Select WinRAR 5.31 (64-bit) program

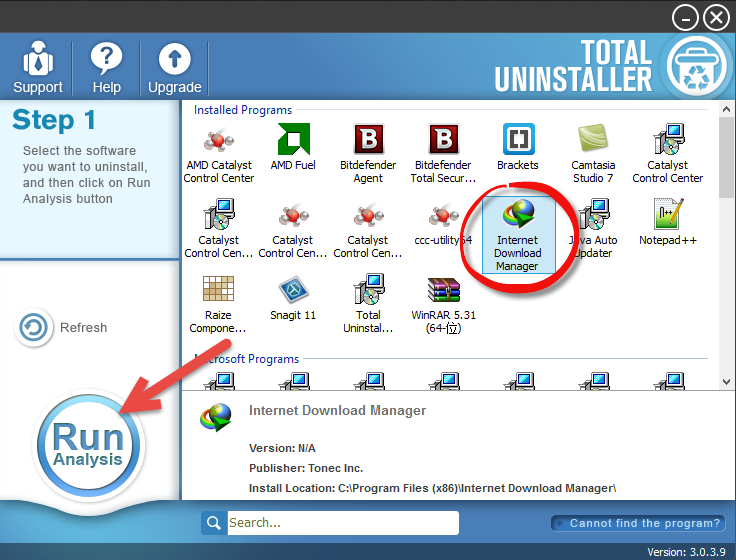(x=444, y=303)
